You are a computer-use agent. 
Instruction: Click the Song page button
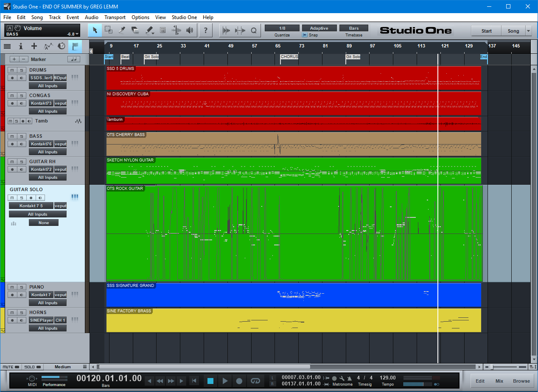(513, 31)
